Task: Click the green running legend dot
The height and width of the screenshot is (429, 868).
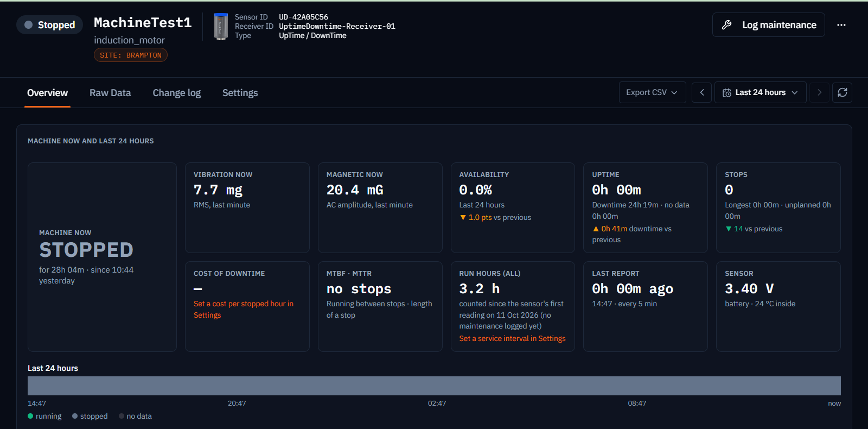Action: pos(30,416)
